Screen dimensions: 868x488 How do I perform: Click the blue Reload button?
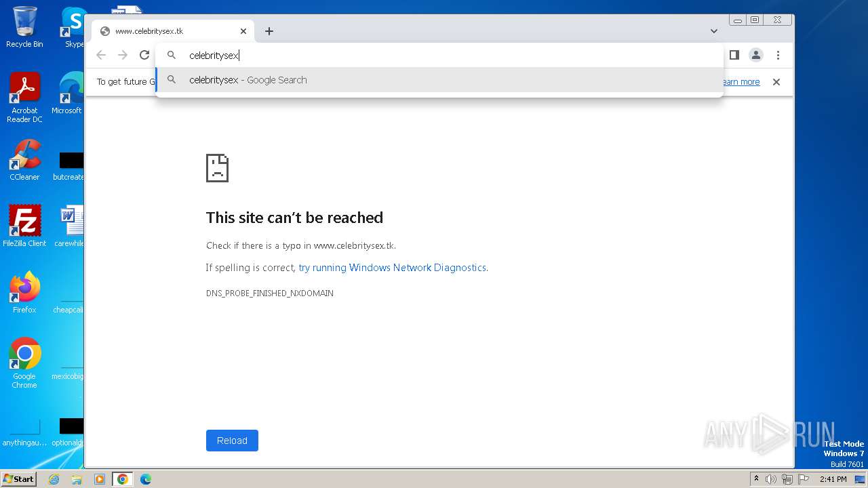[x=232, y=441]
